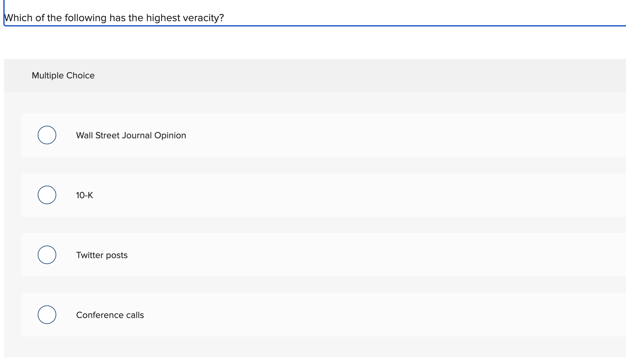
Task: Click the "Conference calls" label text
Action: pyautogui.click(x=110, y=315)
